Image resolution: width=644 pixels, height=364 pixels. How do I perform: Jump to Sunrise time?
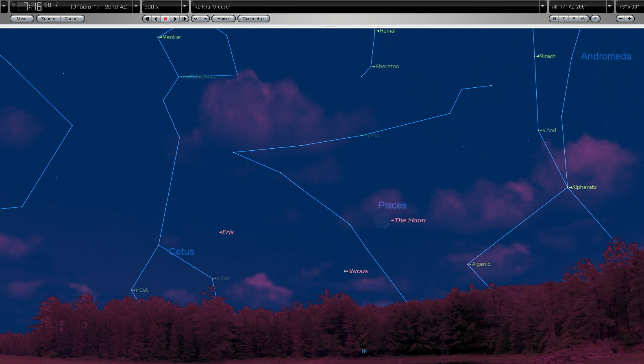tap(48, 19)
